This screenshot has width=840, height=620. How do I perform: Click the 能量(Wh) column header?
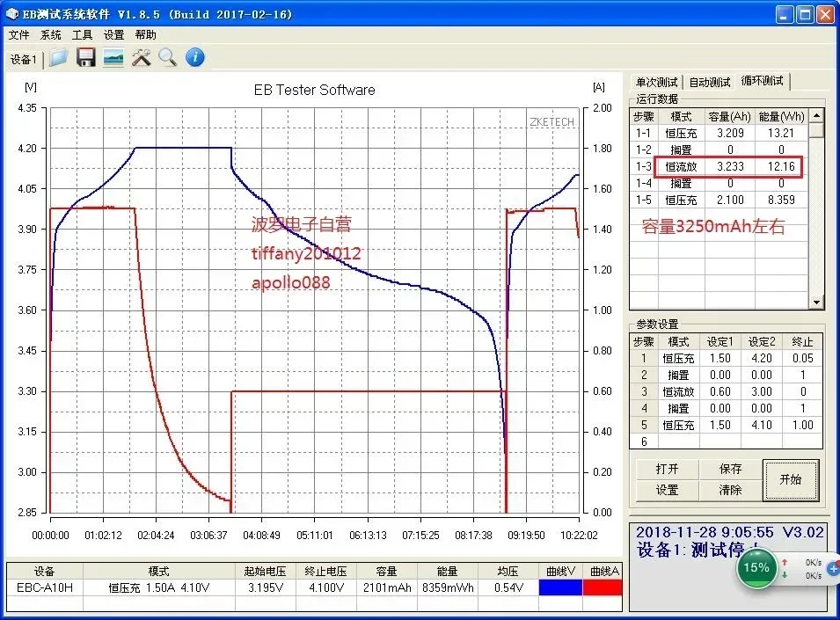click(782, 117)
